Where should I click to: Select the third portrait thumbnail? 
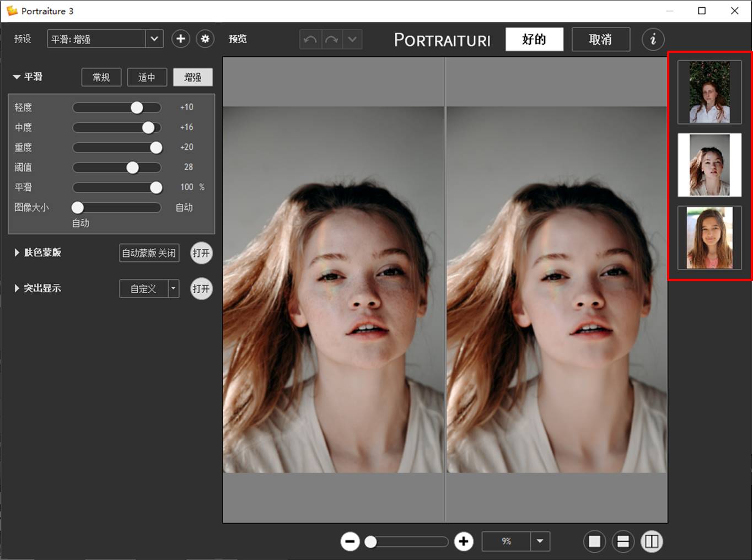709,238
